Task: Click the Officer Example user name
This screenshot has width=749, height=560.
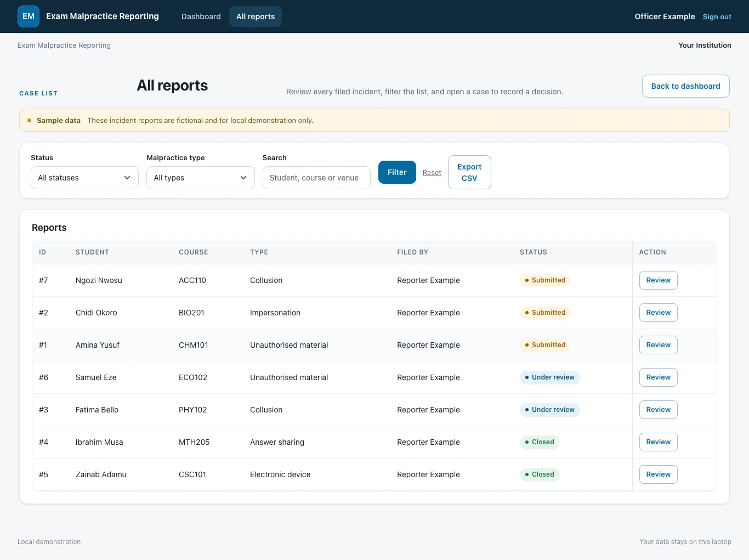Action: 665,16
